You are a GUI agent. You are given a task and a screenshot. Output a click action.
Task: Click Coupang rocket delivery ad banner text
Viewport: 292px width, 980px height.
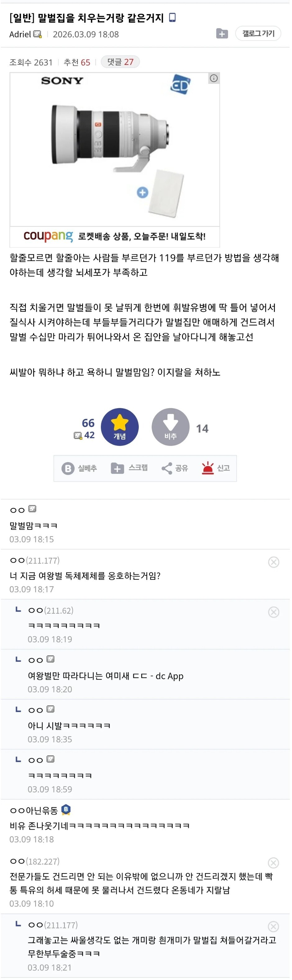tap(141, 236)
